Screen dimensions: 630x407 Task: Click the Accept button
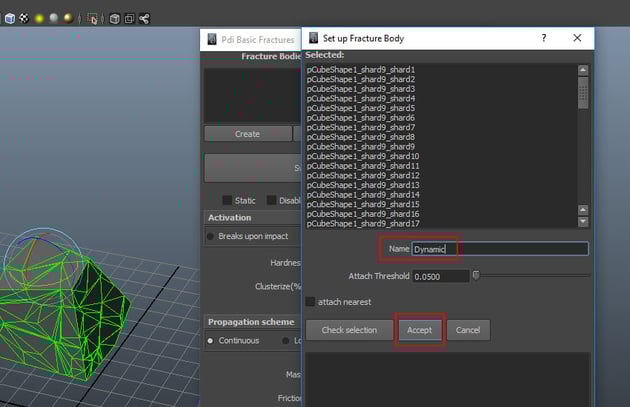419,330
